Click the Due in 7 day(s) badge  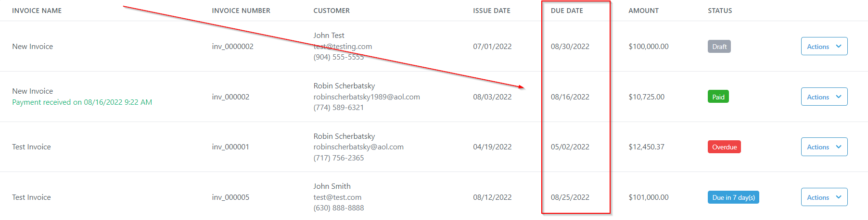[733, 197]
